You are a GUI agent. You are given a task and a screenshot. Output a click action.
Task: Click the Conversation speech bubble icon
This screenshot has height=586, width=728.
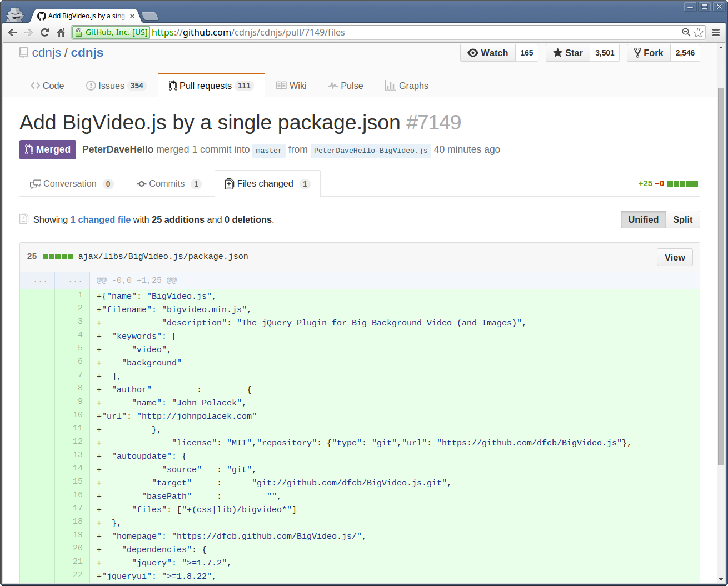point(35,184)
